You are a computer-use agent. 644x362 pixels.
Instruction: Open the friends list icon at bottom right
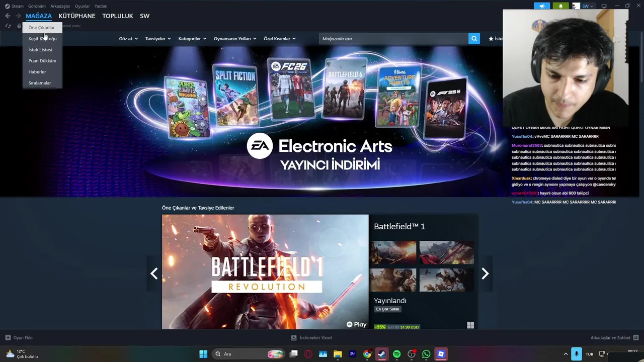pyautogui.click(x=636, y=338)
